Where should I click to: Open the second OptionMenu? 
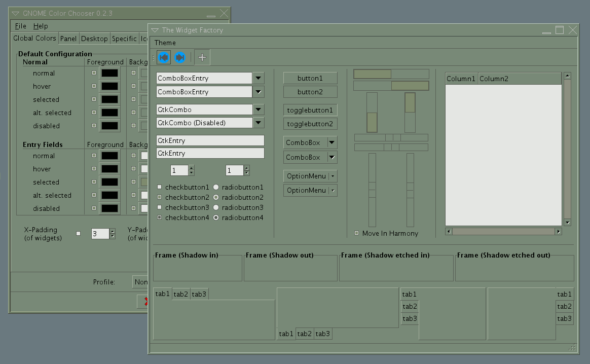(310, 190)
